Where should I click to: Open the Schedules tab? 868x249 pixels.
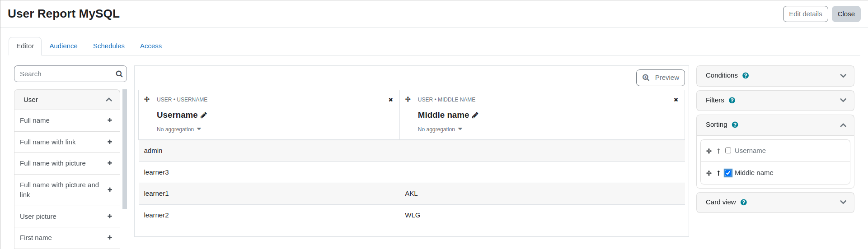[x=109, y=46]
